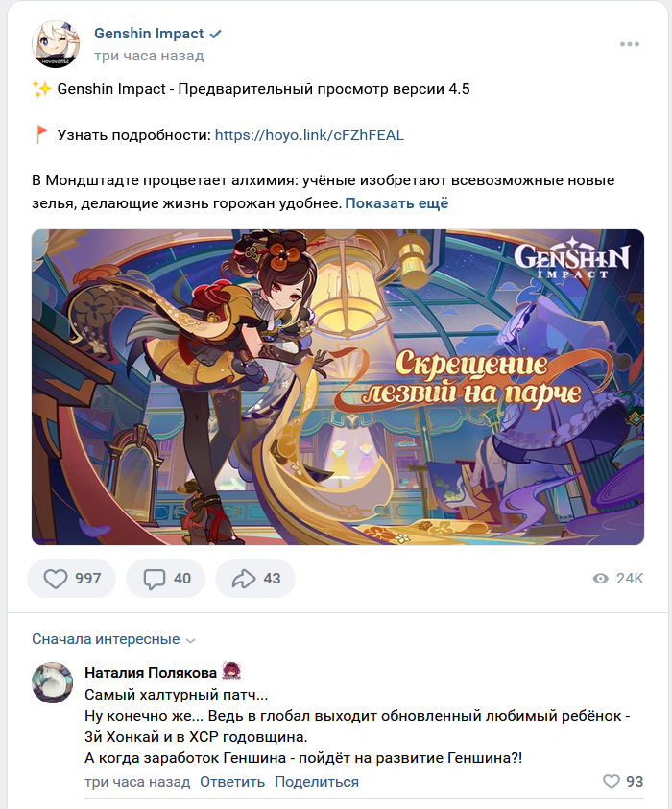
Task: Open Наталия Полякова's profile avatar
Action: tap(53, 682)
